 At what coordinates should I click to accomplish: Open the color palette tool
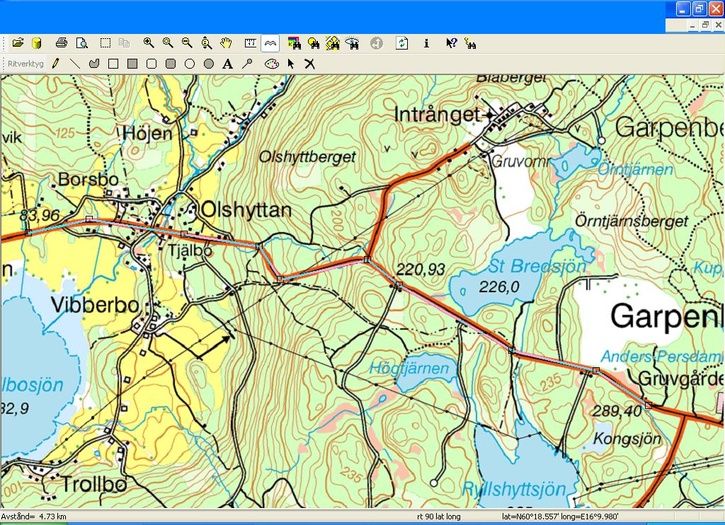[271, 63]
